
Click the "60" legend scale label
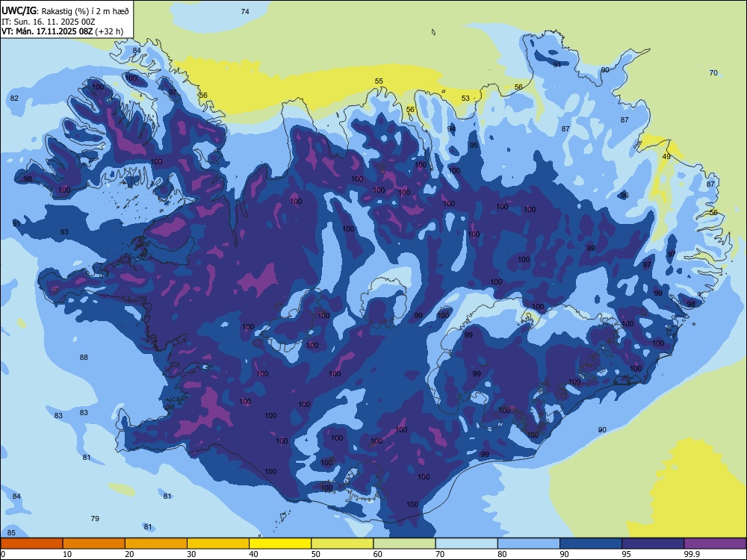pyautogui.click(x=378, y=554)
